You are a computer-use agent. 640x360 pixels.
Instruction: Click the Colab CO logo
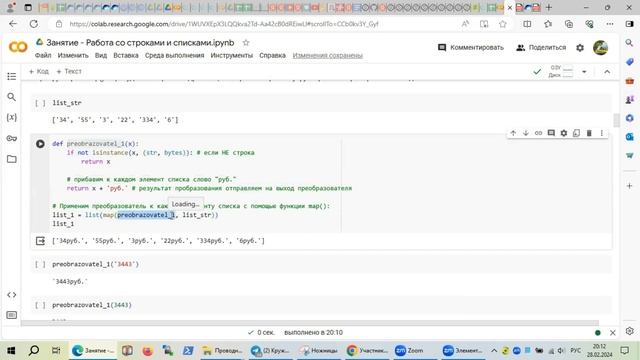click(18, 47)
